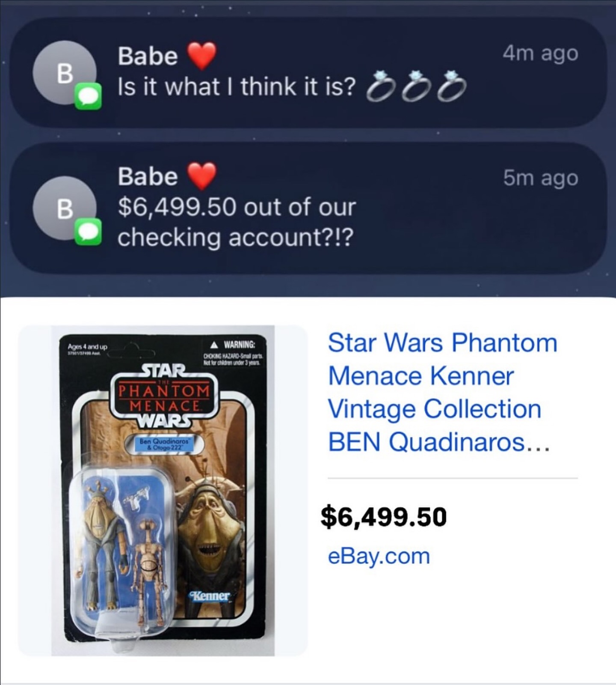Viewport: 616px width, 685px height.
Task: Tap the $6,499.50 listing price
Action: click(x=384, y=516)
